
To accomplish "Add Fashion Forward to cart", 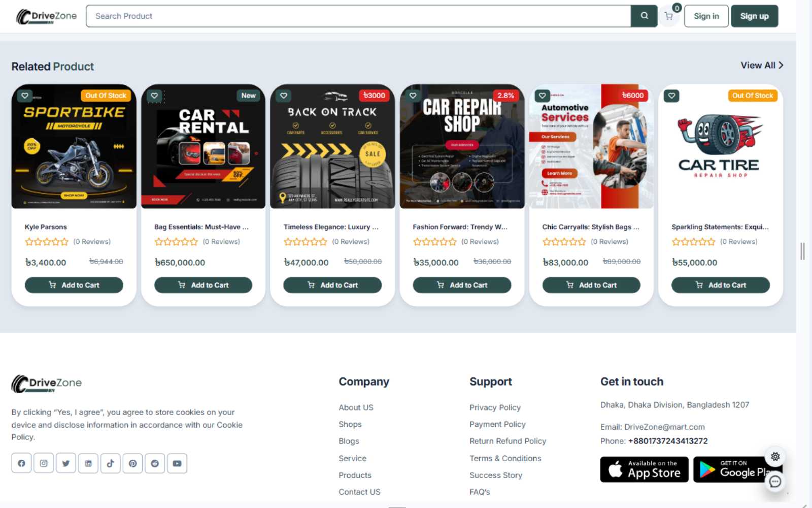I will [x=462, y=285].
